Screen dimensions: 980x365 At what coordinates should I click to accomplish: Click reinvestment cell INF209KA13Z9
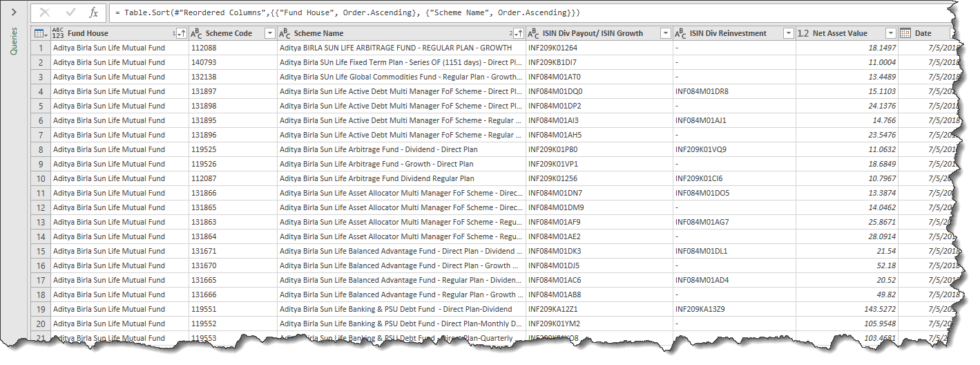tap(734, 309)
